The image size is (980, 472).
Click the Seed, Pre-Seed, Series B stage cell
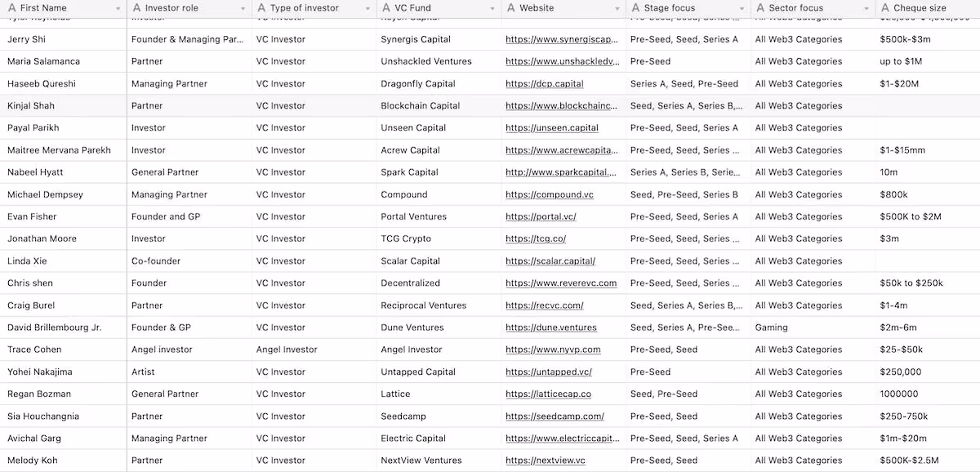[x=688, y=194]
